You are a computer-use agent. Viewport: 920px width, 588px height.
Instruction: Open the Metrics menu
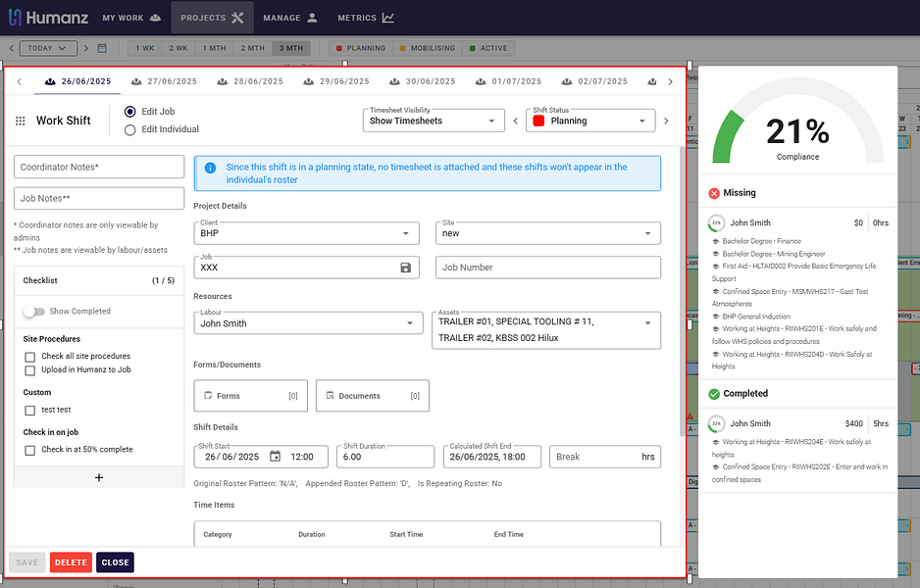tap(366, 18)
